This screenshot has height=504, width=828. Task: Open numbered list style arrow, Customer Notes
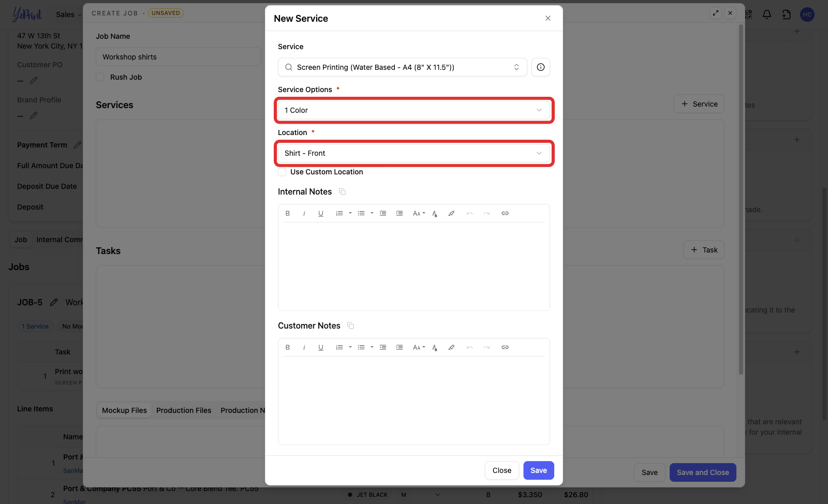(x=350, y=347)
